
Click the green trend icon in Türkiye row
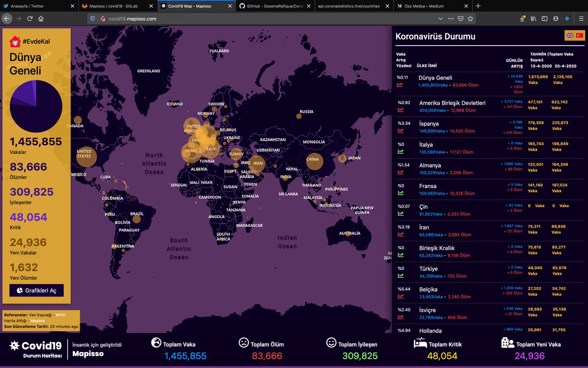[400, 276]
